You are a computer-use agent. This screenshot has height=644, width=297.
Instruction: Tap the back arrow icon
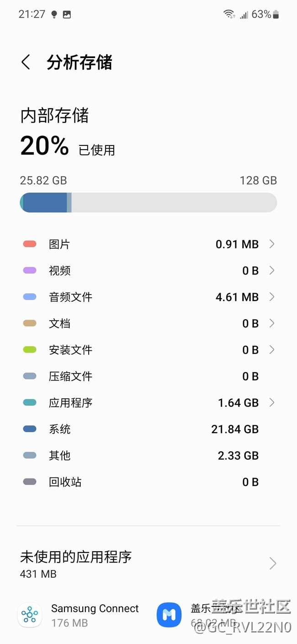(x=26, y=62)
